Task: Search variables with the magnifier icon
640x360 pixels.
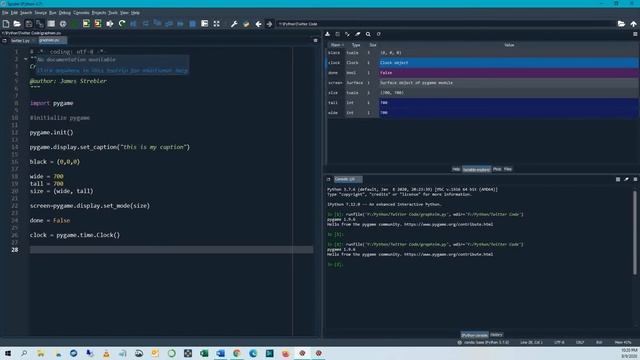Action: click(x=368, y=34)
